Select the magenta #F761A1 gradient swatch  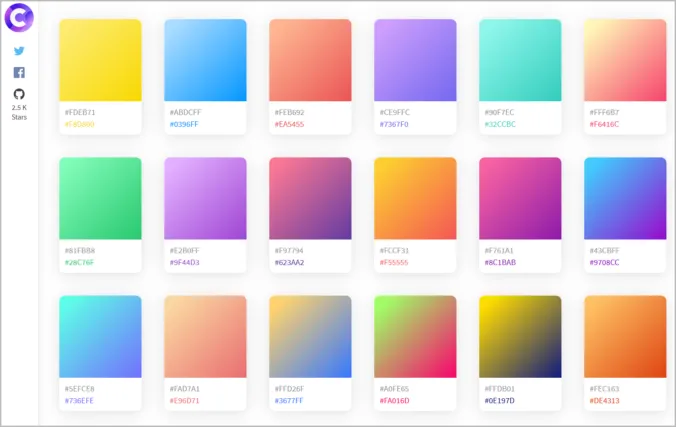pos(520,198)
